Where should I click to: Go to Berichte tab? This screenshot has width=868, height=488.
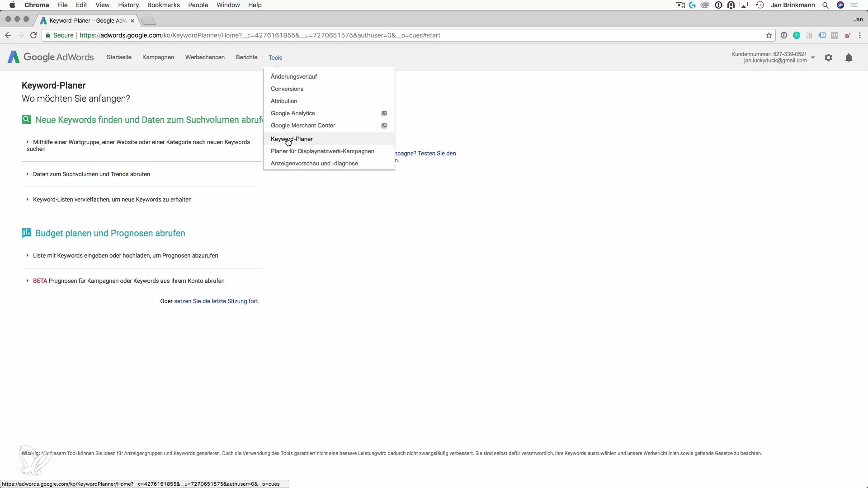pyautogui.click(x=246, y=57)
